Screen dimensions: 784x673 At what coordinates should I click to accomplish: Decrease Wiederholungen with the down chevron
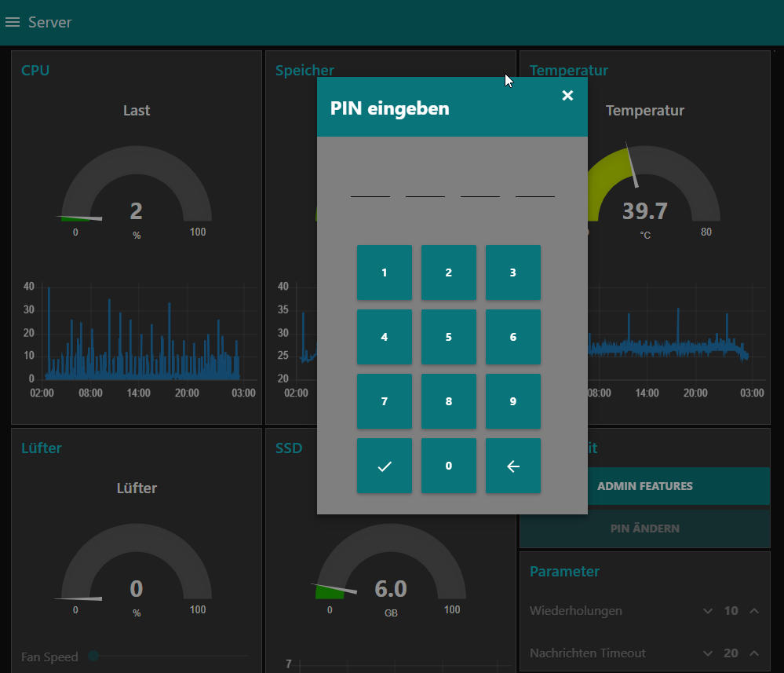pyautogui.click(x=709, y=610)
